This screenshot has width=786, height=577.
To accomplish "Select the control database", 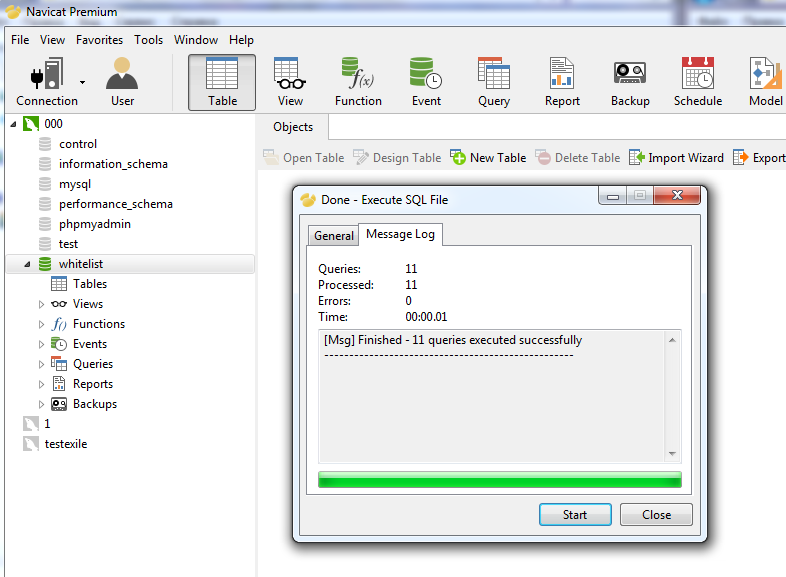I will (78, 144).
